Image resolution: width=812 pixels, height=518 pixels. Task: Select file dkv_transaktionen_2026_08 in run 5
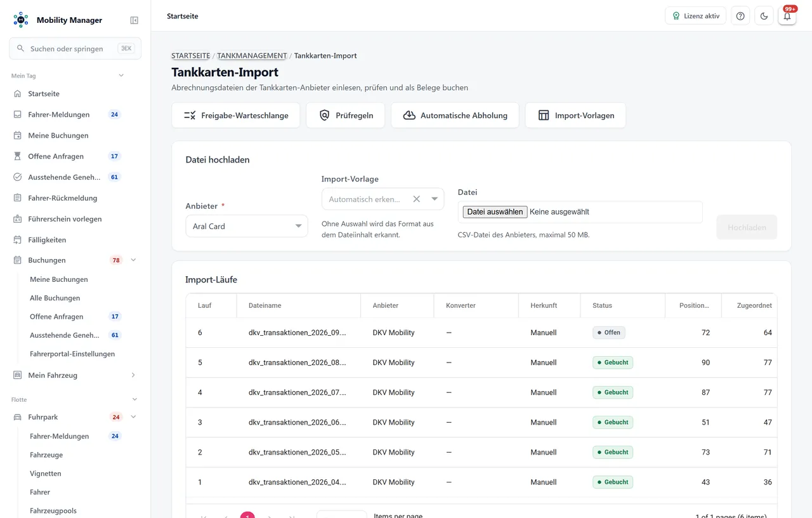(298, 362)
